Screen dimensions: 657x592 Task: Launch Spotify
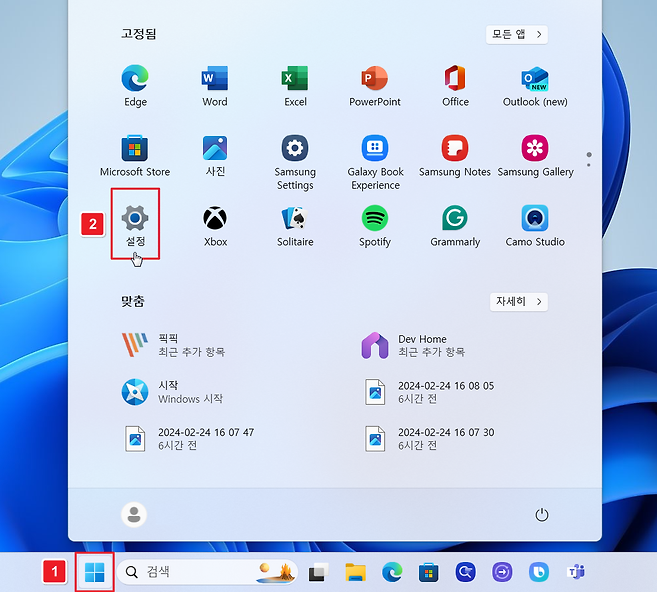(x=375, y=226)
